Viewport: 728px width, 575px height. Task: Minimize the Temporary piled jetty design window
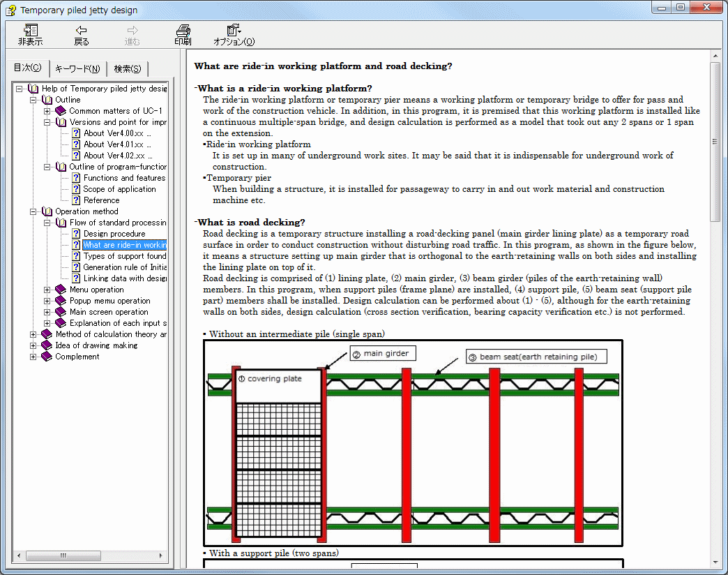662,7
